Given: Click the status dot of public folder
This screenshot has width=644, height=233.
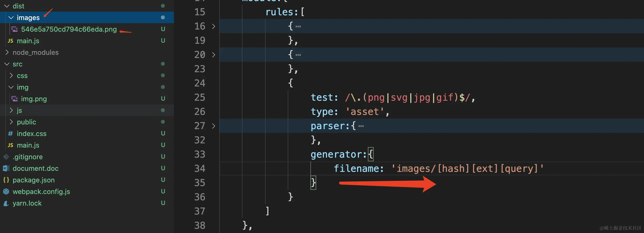Looking at the screenshot, I should point(163,122).
